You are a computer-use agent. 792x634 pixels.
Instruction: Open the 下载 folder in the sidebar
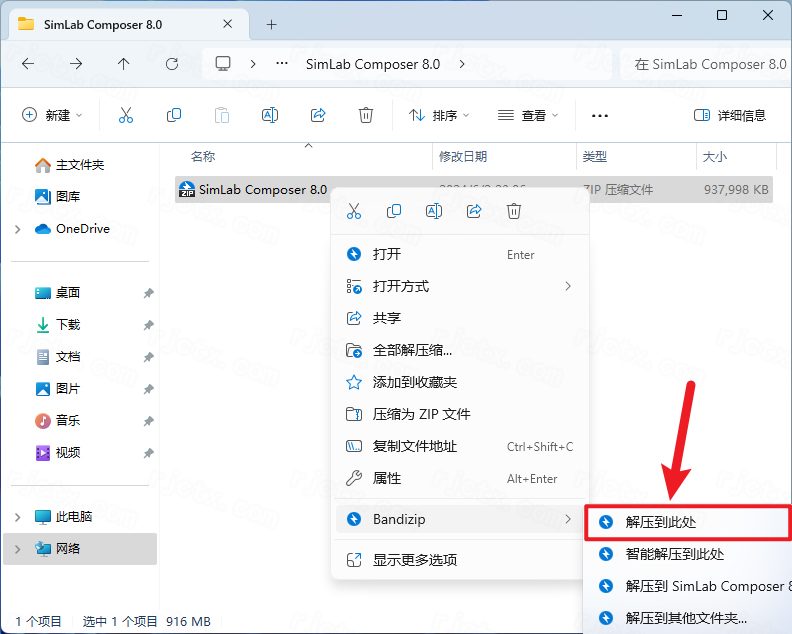(68, 325)
